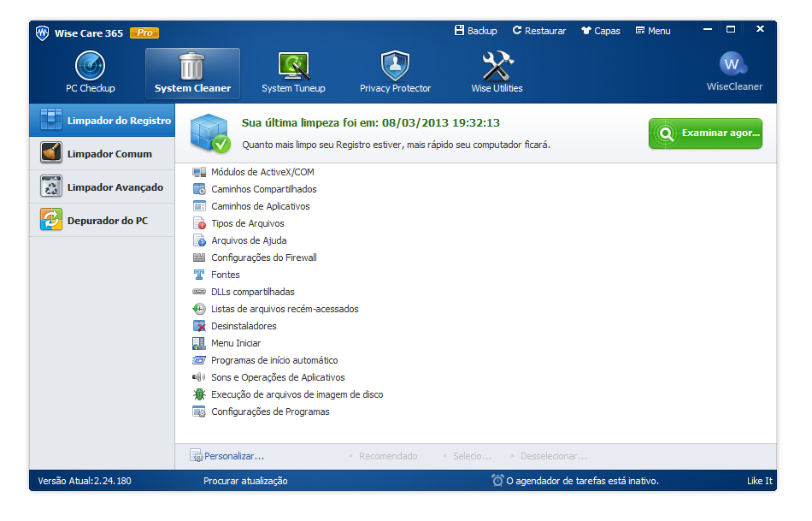This screenshot has height=521, width=812.
Task: Select Módulos de ActiveX/COM
Action: coord(263,171)
